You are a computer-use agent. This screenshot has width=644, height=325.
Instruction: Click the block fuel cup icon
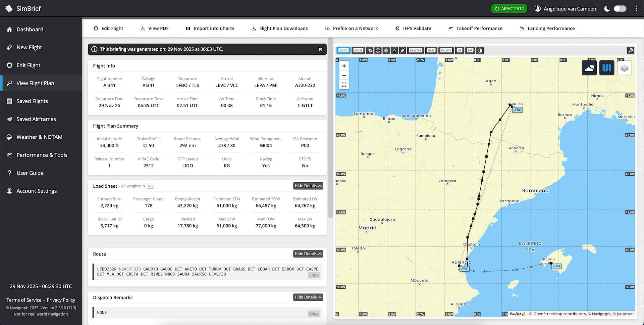click(120, 219)
